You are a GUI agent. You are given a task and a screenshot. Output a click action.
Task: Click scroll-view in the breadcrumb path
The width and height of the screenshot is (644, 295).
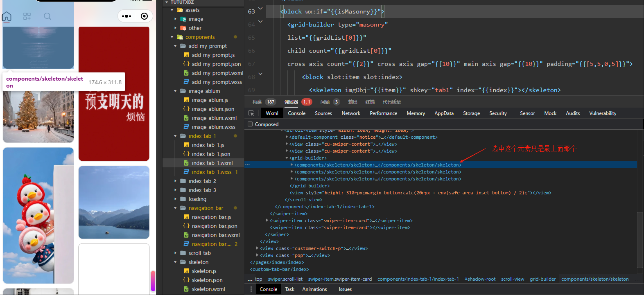[512, 279]
